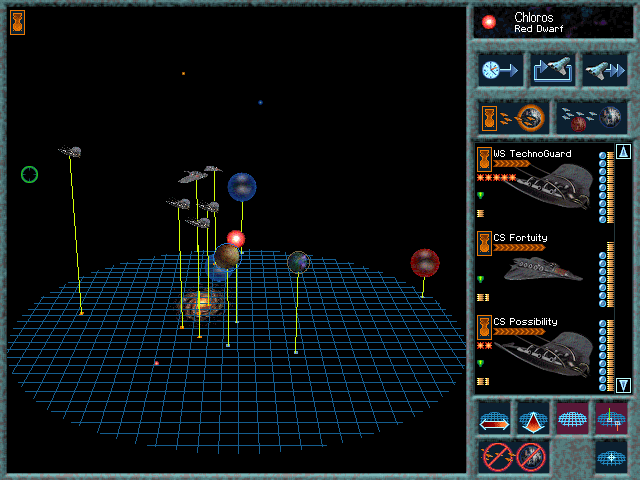Show own ships and planets filter button
The width and height of the screenshot is (640, 480).
[x=513, y=118]
